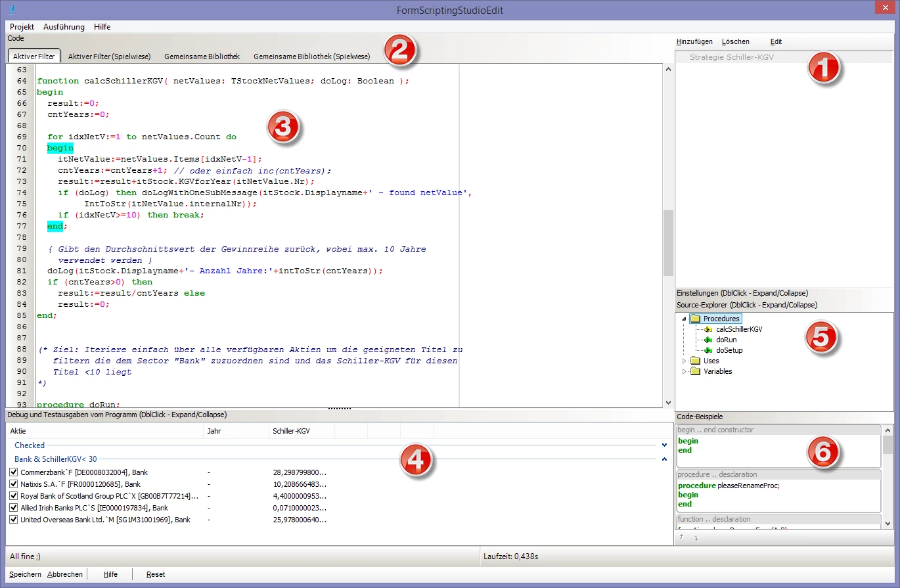Click the Jahr column header
The width and height of the screenshot is (900, 588).
coord(236,431)
